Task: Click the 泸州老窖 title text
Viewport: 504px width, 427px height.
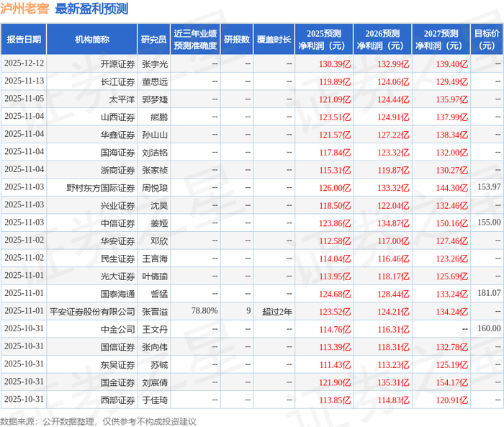Action: 24,9
